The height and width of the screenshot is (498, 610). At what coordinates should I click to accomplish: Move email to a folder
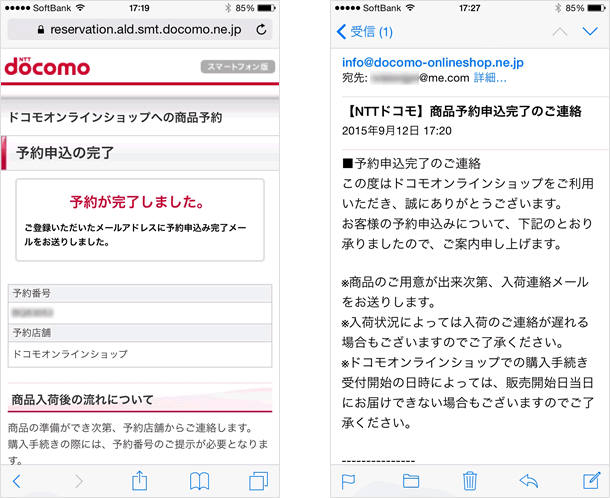pos(411,481)
